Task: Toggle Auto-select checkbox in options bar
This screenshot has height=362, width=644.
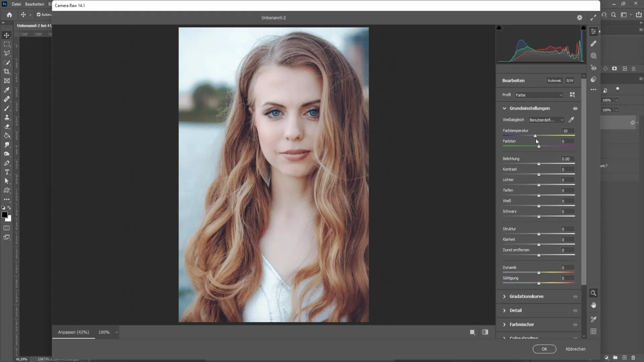Action: [39, 14]
